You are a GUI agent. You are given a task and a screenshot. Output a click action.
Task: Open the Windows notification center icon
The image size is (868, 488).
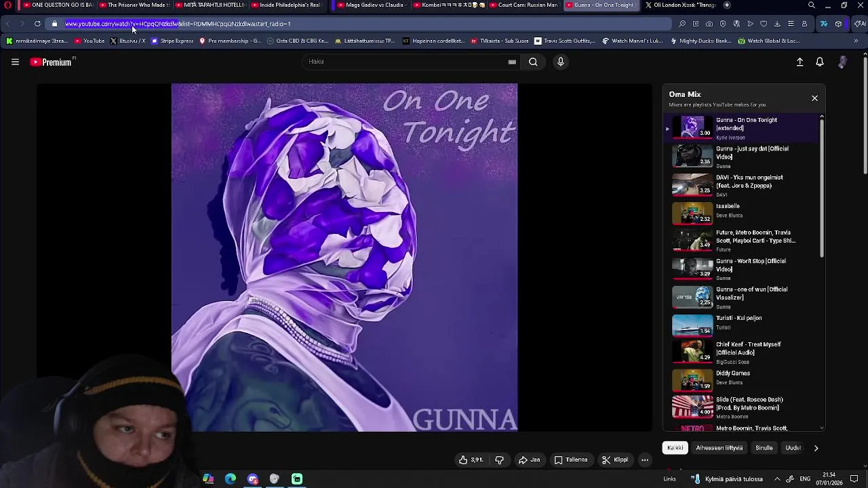854,479
